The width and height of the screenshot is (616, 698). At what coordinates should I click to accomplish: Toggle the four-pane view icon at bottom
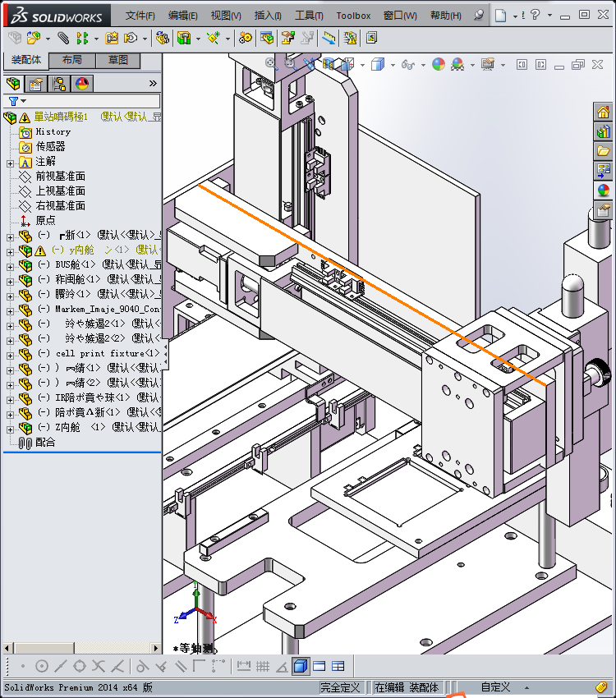click(x=338, y=666)
